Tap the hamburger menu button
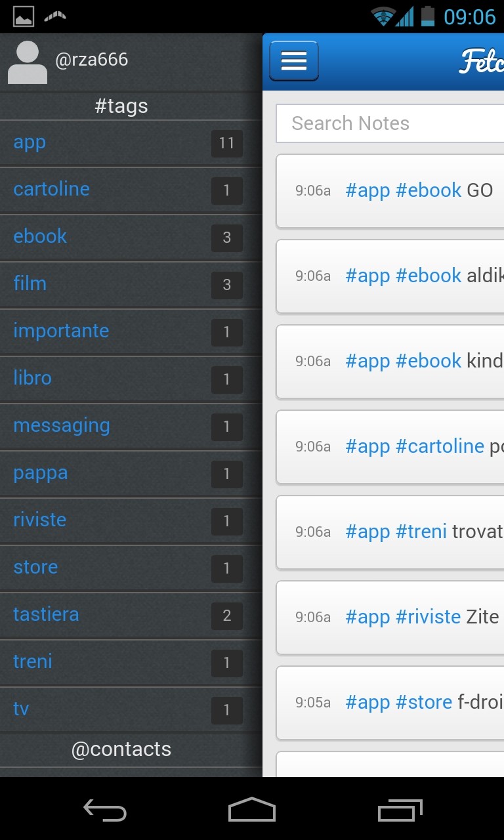The image size is (504, 840). (293, 61)
